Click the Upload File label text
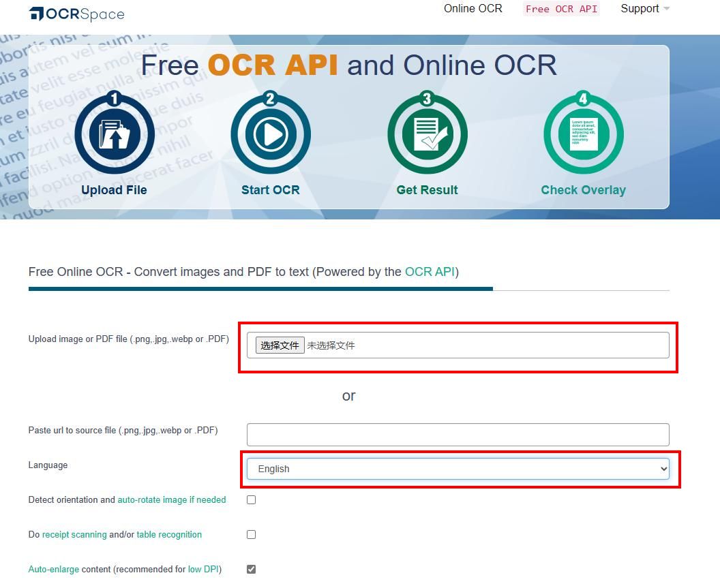Image resolution: width=720 pixels, height=588 pixels. coord(115,190)
